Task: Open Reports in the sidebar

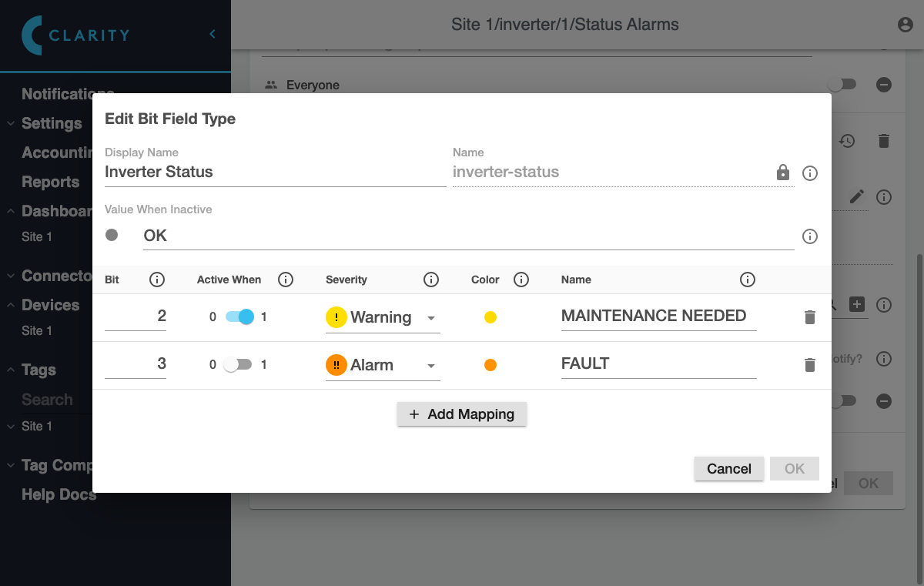Action: point(51,182)
